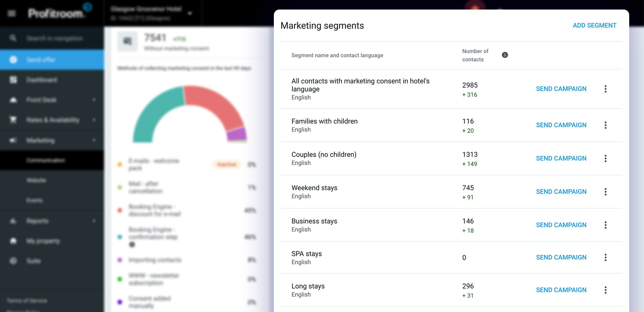Click ADD SEGMENT link

click(594, 25)
